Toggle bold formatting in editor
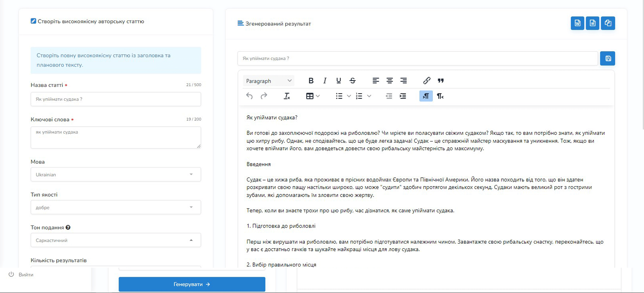 (x=311, y=81)
